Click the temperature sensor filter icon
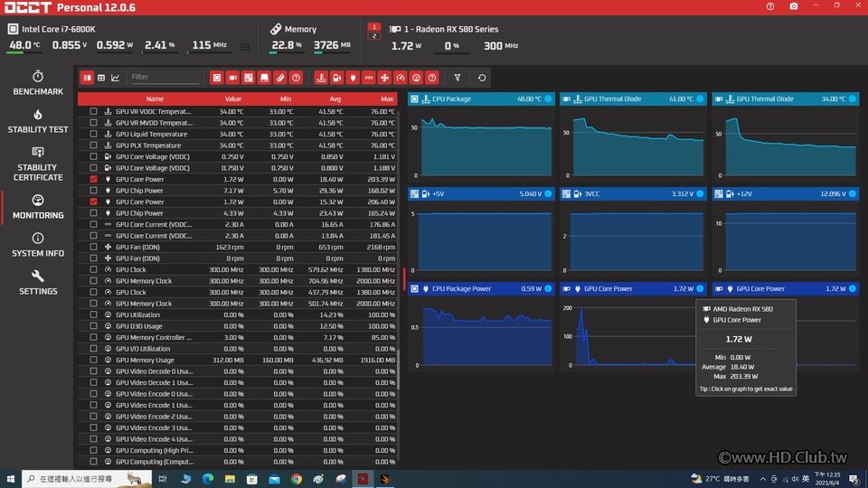The height and width of the screenshot is (488, 868). click(x=321, y=78)
